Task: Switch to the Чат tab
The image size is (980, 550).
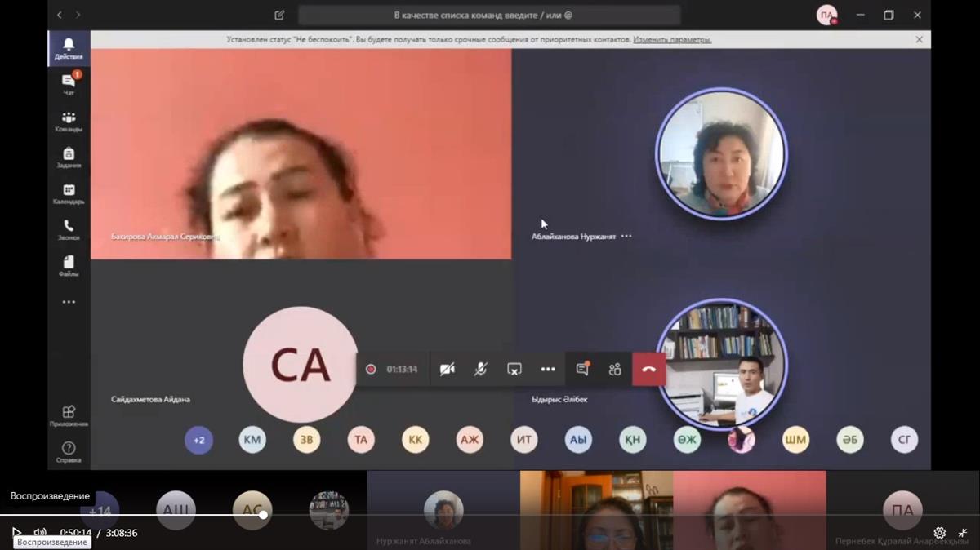Action: click(x=69, y=84)
